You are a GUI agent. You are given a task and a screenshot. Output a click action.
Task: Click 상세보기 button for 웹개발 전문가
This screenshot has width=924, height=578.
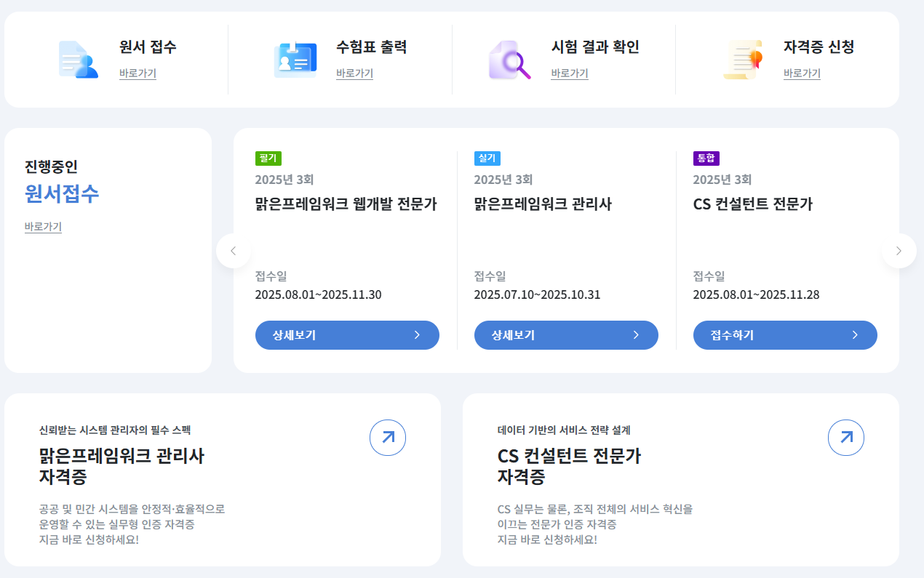[347, 335]
